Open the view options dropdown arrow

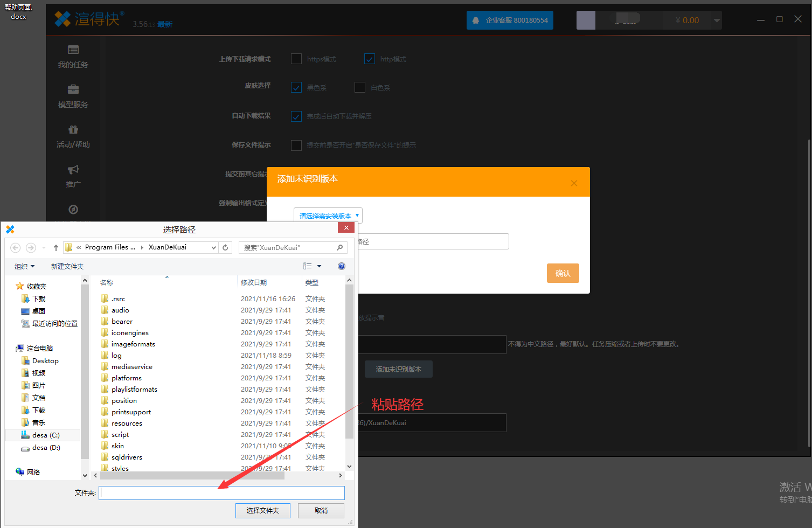(x=319, y=266)
